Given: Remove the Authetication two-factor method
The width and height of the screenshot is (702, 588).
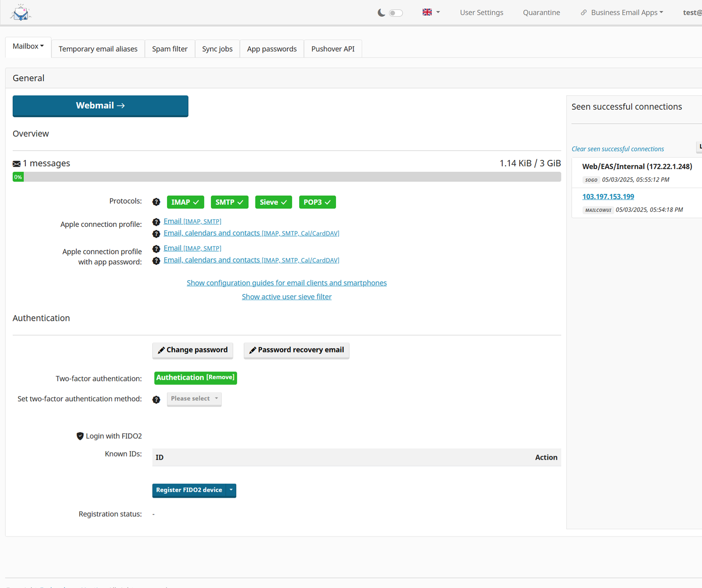Looking at the screenshot, I should [220, 377].
